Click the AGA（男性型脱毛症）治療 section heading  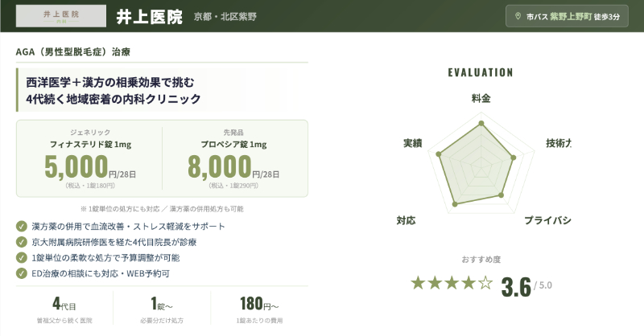coord(73,51)
